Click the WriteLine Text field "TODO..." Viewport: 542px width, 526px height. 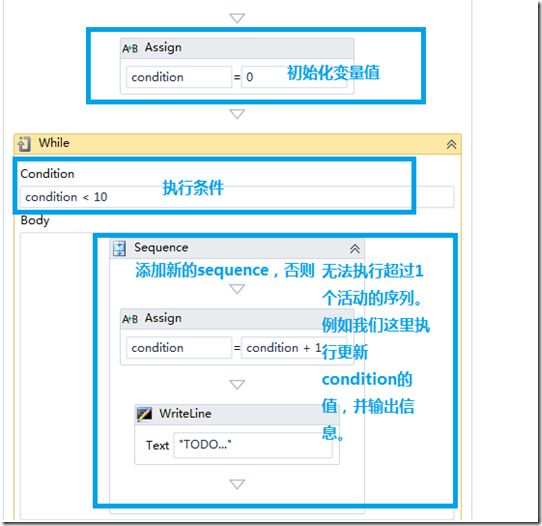(x=253, y=445)
